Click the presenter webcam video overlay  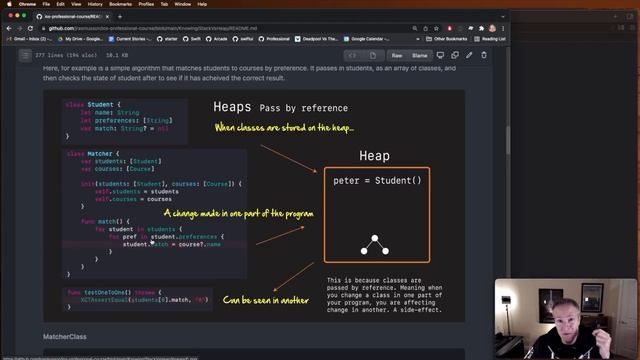pos(565,319)
